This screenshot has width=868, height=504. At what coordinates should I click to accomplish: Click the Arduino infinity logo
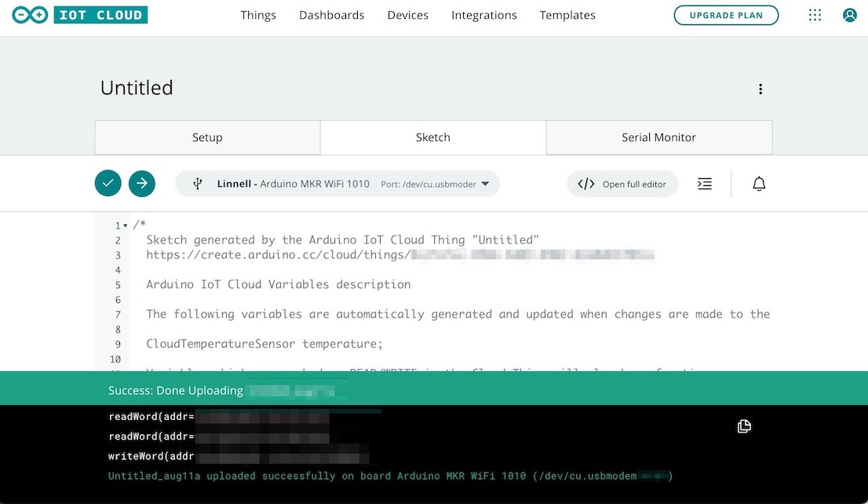[x=30, y=15]
